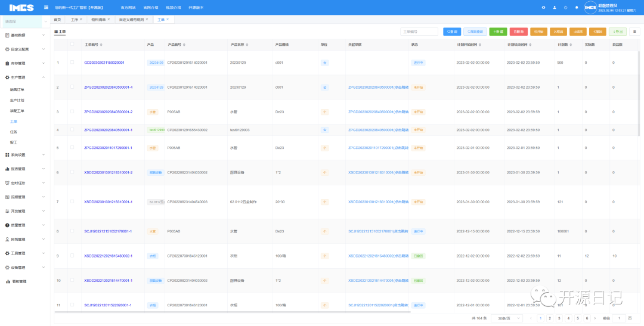Open the 30条/页 page size dropdown
This screenshot has width=644, height=326.
click(x=507, y=318)
